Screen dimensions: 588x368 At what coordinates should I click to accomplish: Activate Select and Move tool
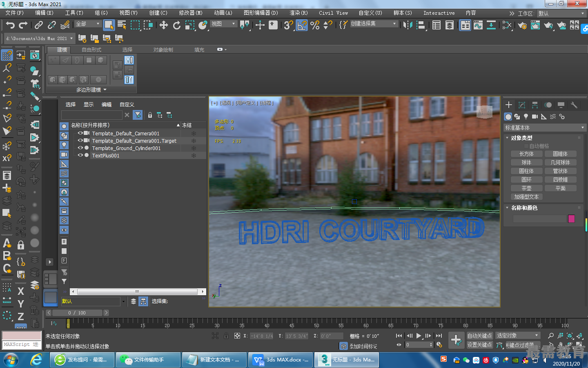[x=164, y=25]
